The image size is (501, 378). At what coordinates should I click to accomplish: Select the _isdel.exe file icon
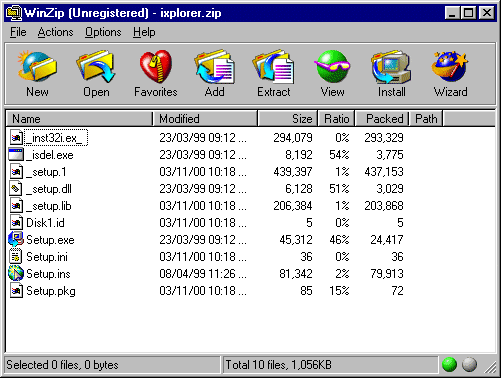[16, 154]
